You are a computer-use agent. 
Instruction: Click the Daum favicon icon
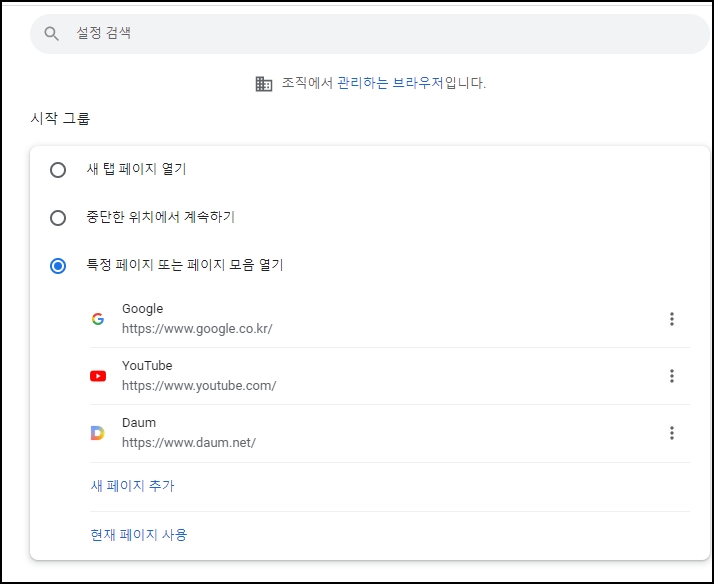[97, 433]
